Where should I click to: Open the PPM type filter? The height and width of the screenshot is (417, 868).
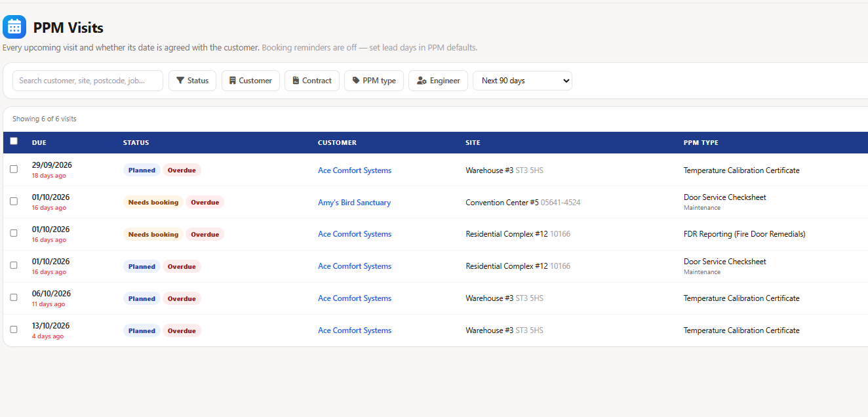pos(374,81)
